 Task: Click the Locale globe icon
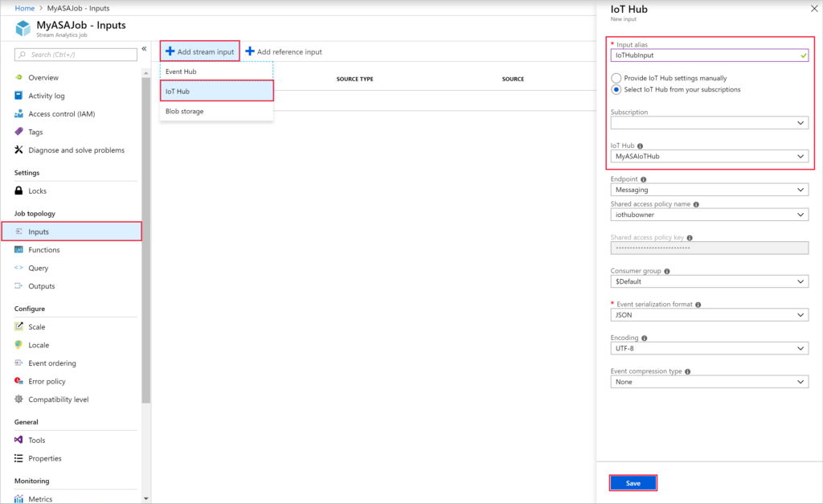(19, 344)
